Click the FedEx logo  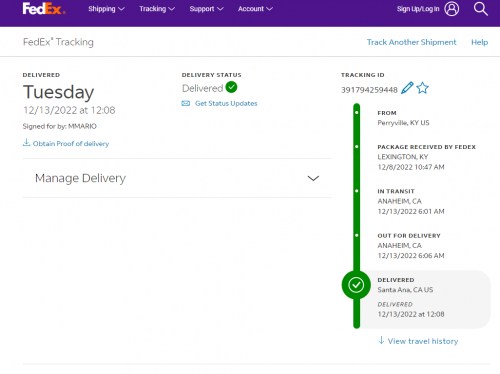(44, 9)
